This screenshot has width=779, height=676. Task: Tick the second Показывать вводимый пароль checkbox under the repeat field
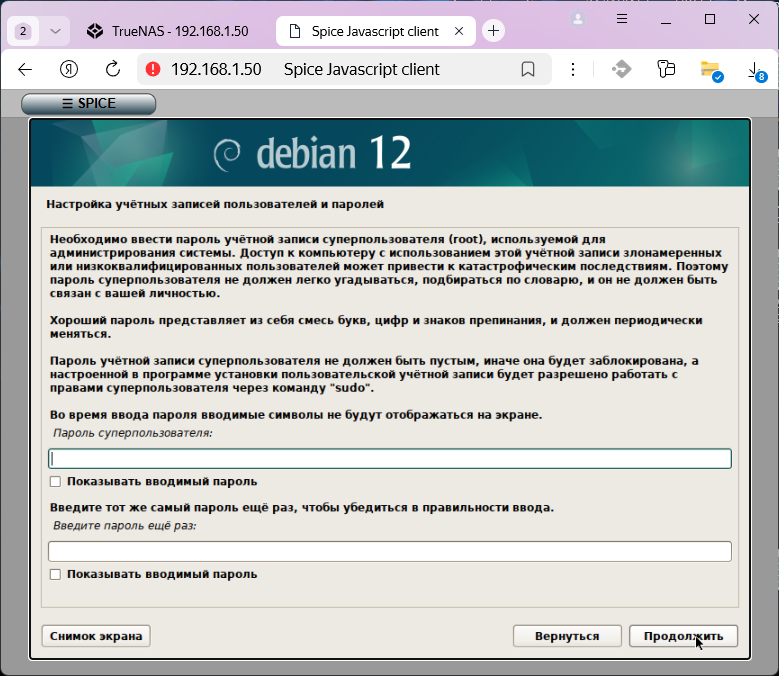55,574
